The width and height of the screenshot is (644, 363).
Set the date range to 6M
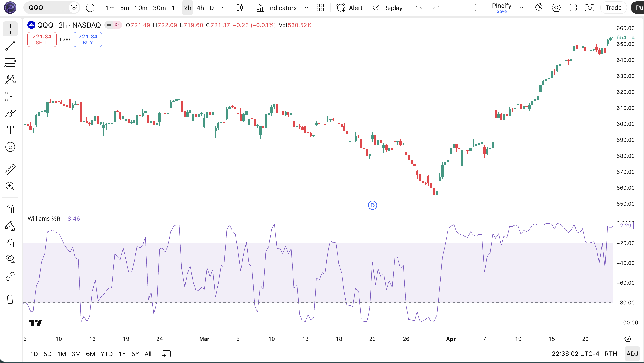click(90, 354)
